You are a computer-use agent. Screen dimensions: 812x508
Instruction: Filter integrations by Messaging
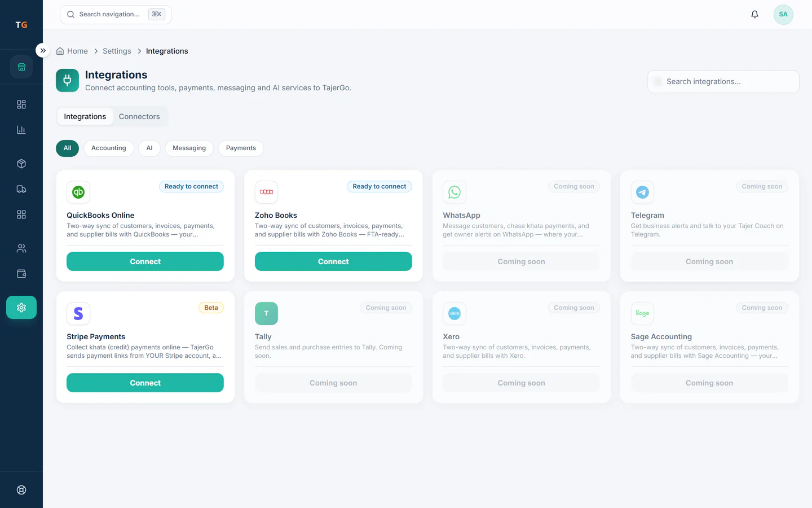pos(189,148)
